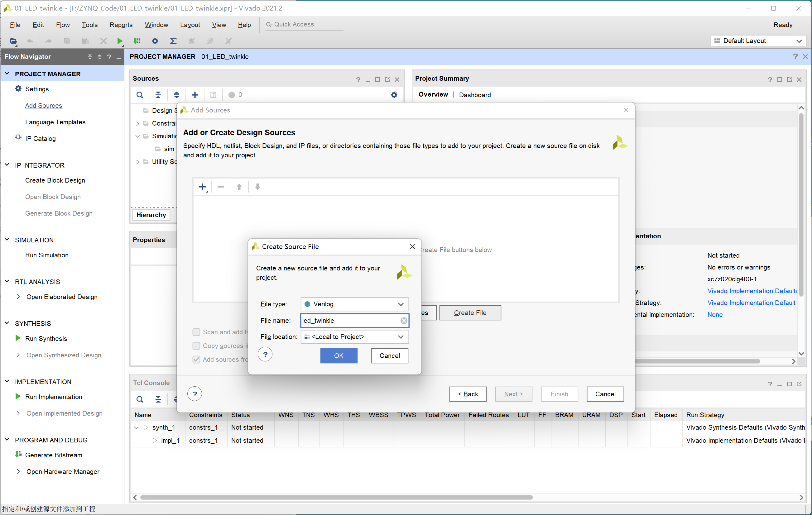Collapse the PROJECT MANAGER section
This screenshot has height=515, width=812.
pyautogui.click(x=7, y=73)
